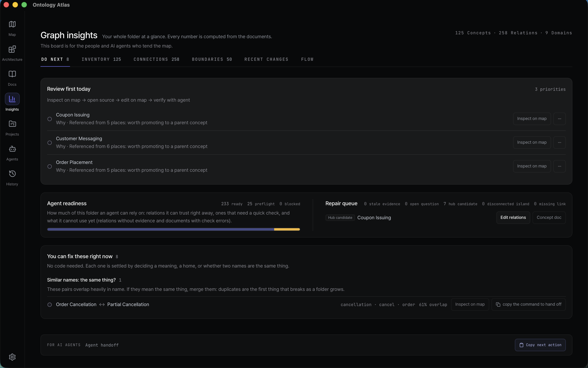Open the Map view icon
This screenshot has height=368, width=588.
pyautogui.click(x=12, y=24)
